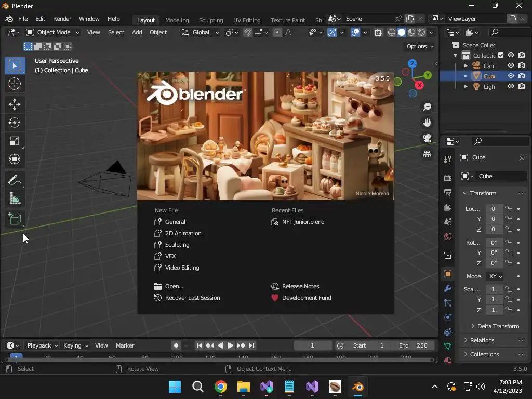Click the Scene name field
The image size is (532, 399).
368,19
